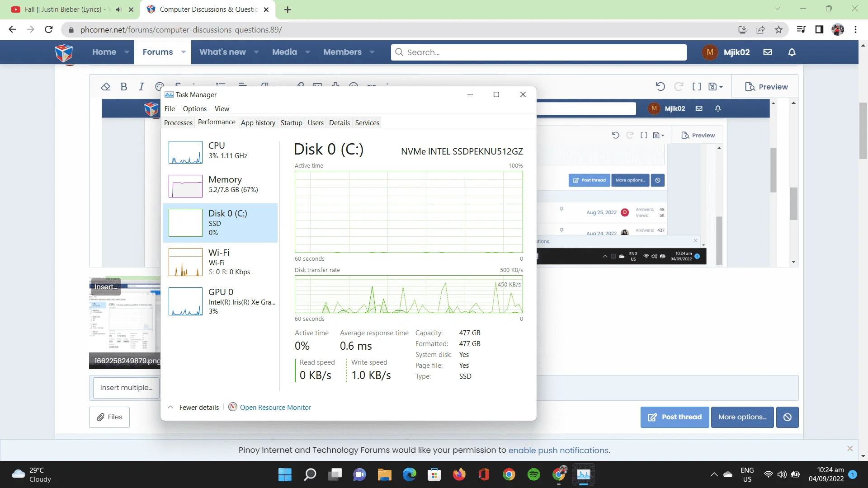
Task: Bookmark this page with star icon
Action: point(778,30)
